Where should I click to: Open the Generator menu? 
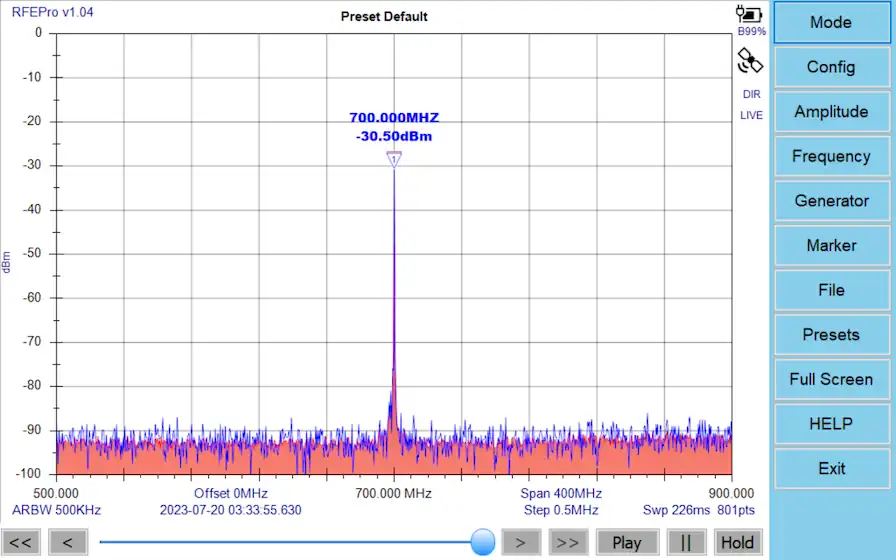click(831, 201)
